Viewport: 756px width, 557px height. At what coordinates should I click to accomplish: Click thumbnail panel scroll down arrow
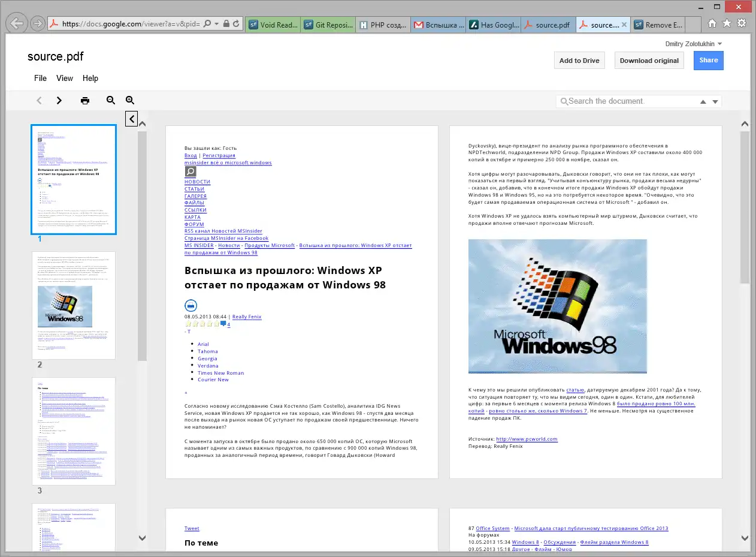[x=143, y=538]
